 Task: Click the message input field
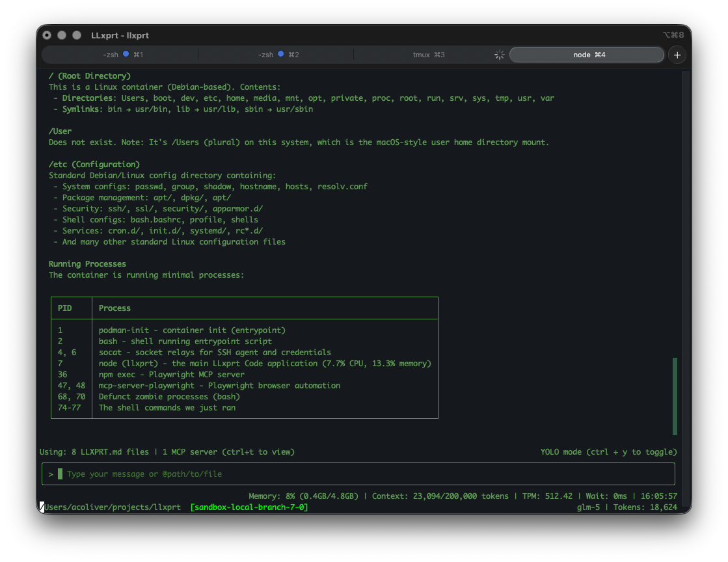tap(362, 474)
